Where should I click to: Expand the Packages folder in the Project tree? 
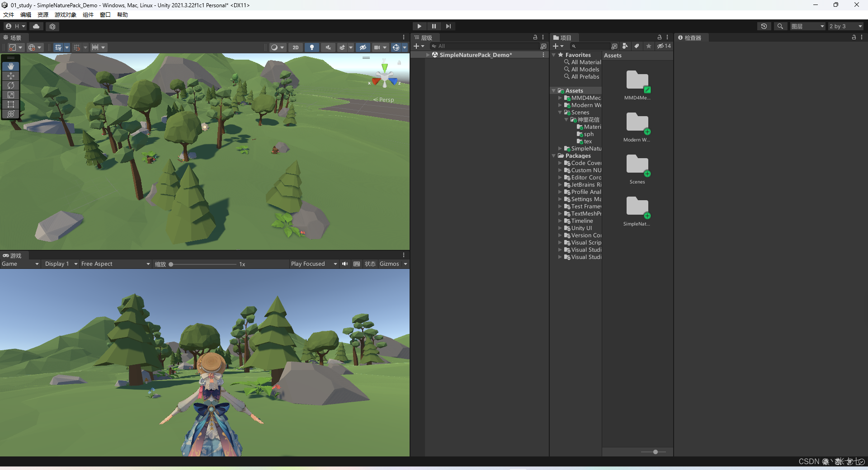553,155
